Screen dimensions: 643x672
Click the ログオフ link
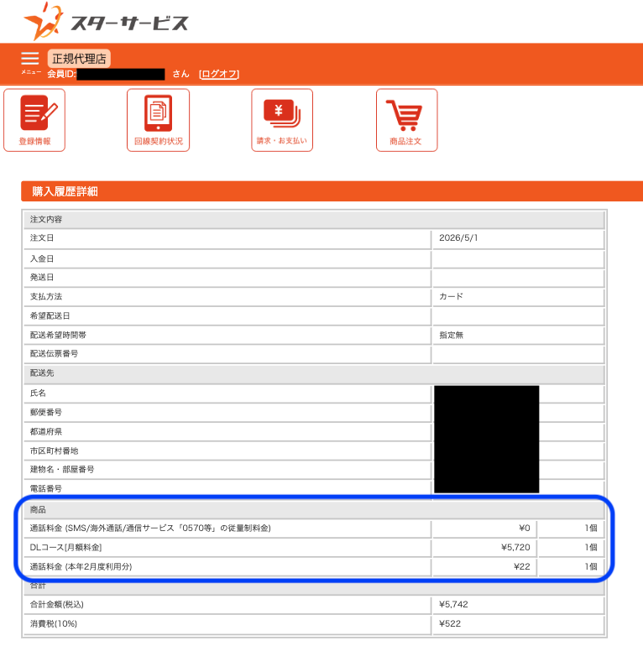219,74
